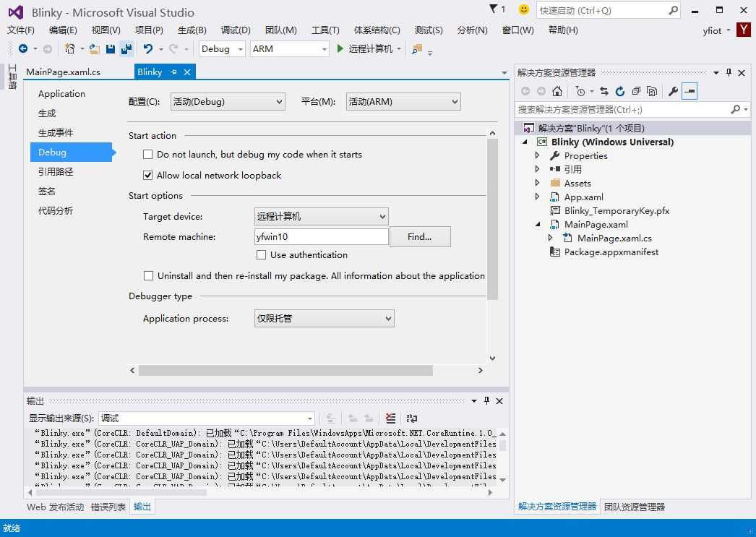Click the Find... button
Viewport: 756px width, 537px height.
419,237
